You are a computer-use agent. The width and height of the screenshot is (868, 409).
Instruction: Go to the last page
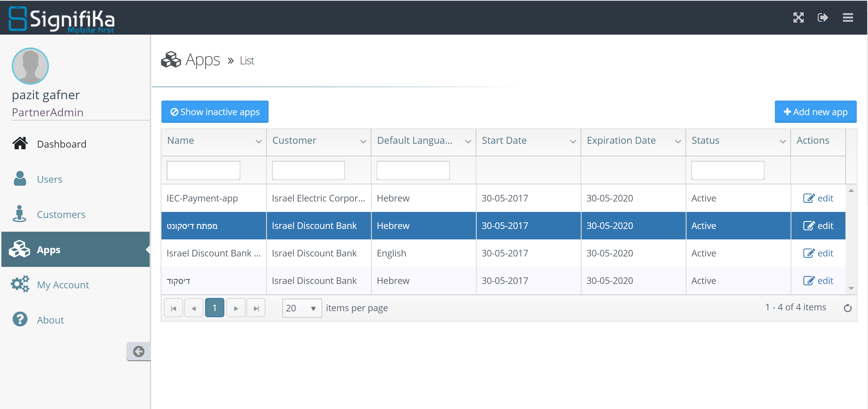click(256, 308)
